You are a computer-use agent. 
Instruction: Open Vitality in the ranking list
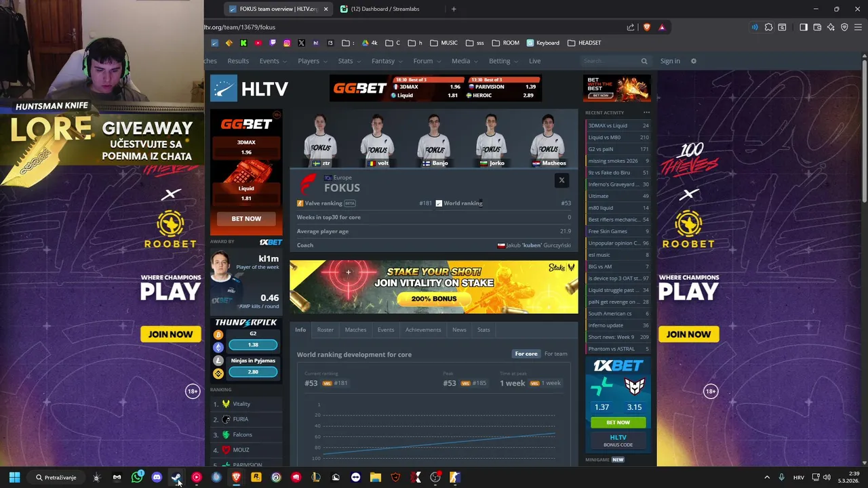[241, 404]
